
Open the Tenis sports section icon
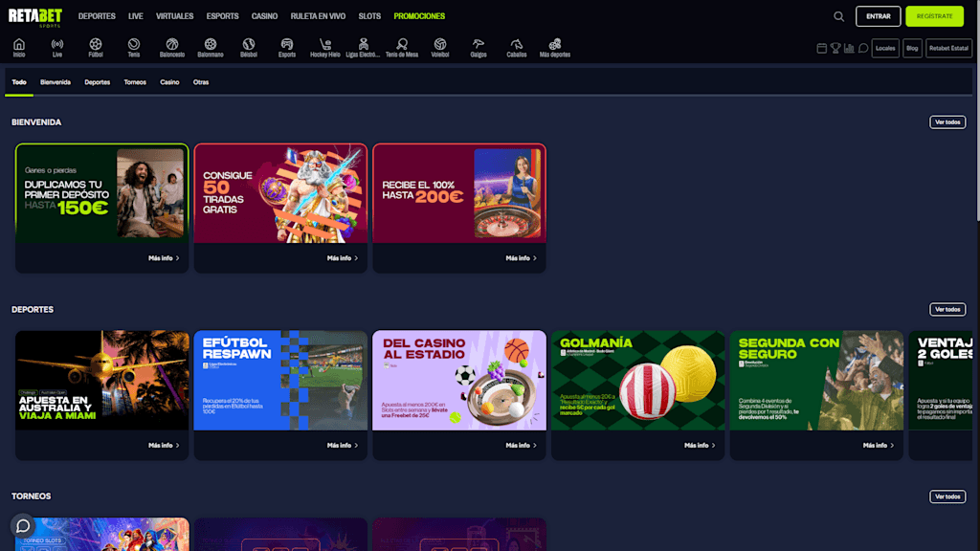coord(133,45)
